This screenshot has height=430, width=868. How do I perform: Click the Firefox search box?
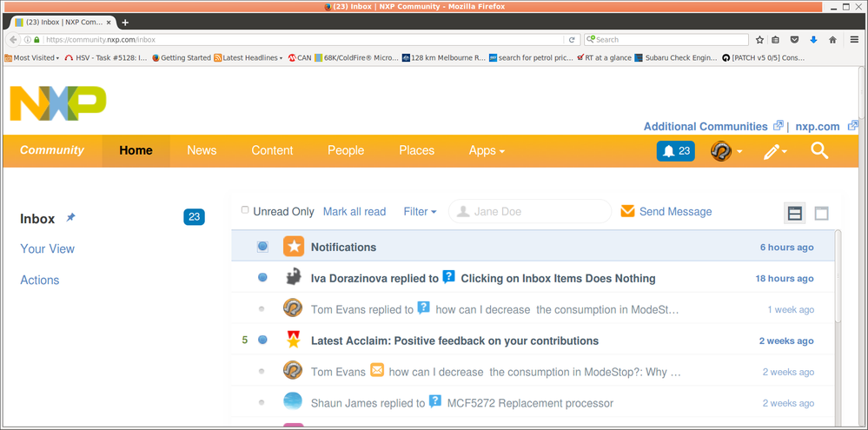tap(666, 40)
